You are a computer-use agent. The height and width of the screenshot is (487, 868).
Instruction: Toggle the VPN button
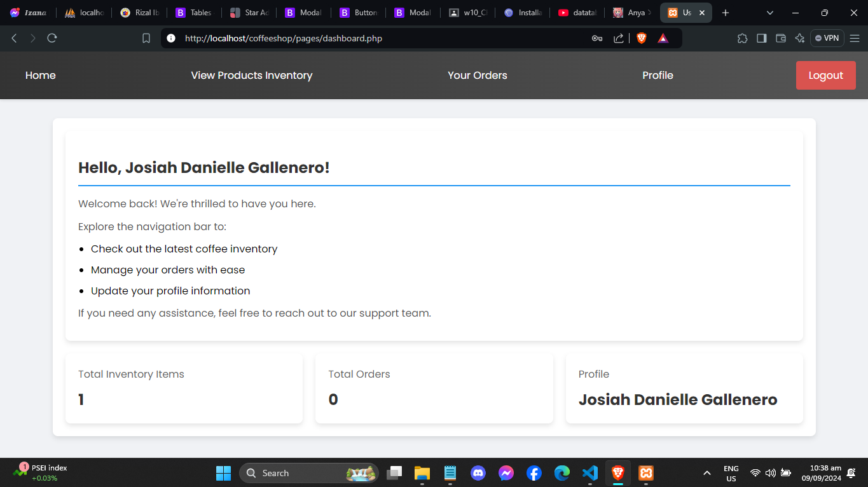[827, 38]
